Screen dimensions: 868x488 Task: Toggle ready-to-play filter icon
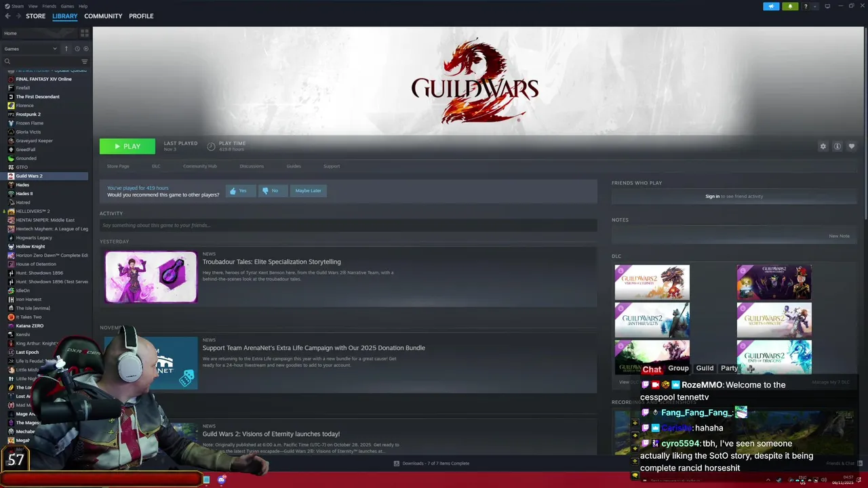pyautogui.click(x=85, y=49)
